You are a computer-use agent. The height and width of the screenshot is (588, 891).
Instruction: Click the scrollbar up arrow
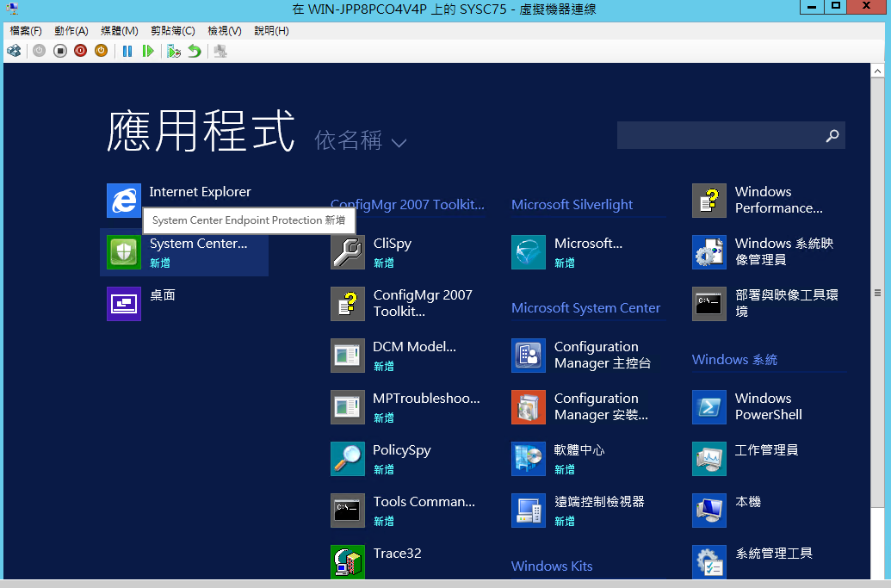click(x=877, y=71)
